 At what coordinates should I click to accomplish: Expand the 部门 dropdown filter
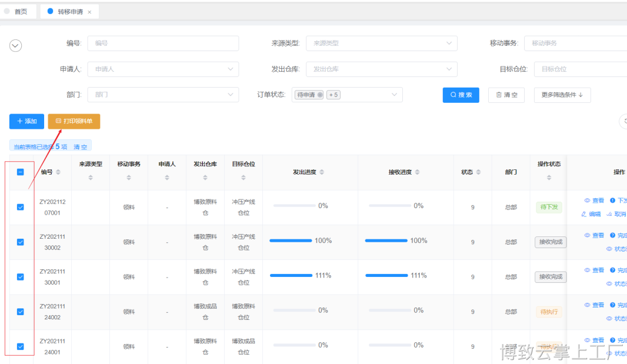(x=163, y=95)
